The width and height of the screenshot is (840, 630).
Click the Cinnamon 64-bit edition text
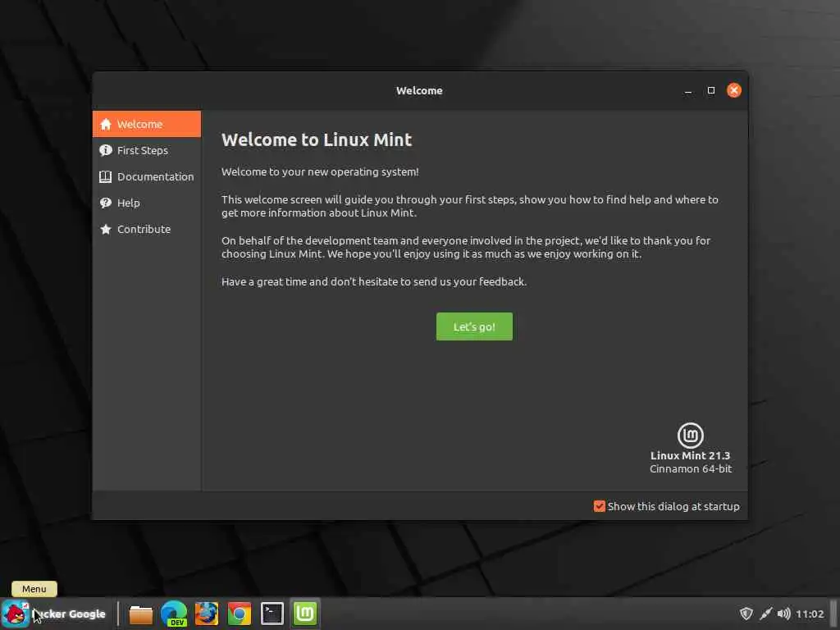(691, 469)
